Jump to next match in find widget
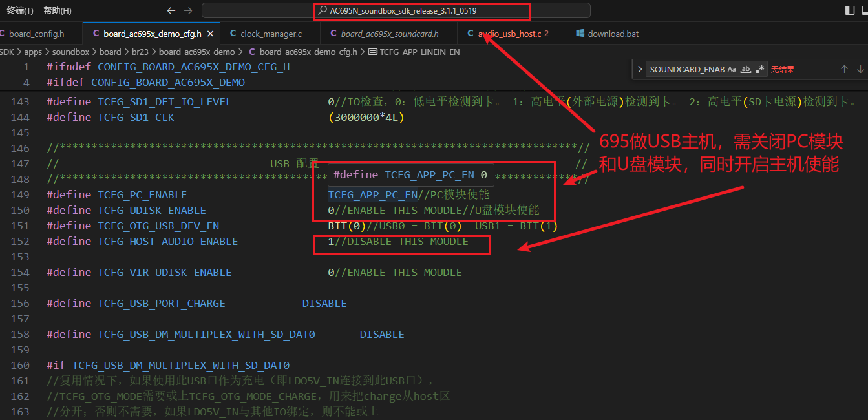This screenshot has height=420, width=868. click(x=860, y=69)
